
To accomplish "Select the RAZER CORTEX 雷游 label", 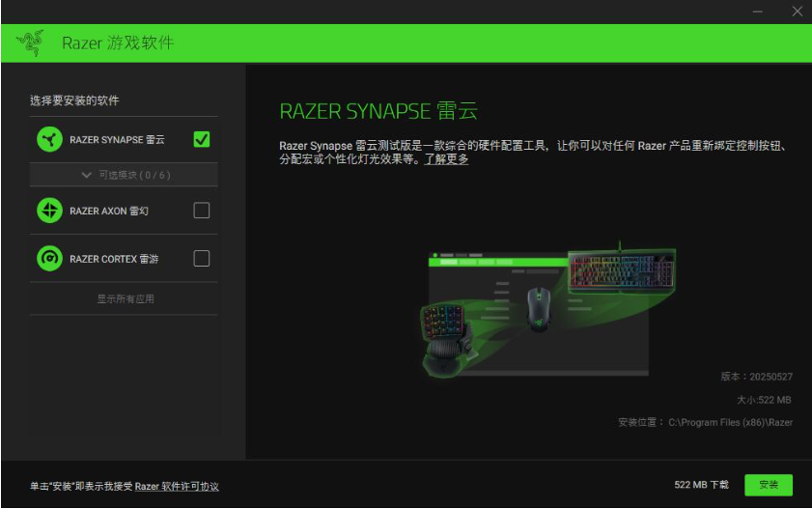I will click(114, 259).
